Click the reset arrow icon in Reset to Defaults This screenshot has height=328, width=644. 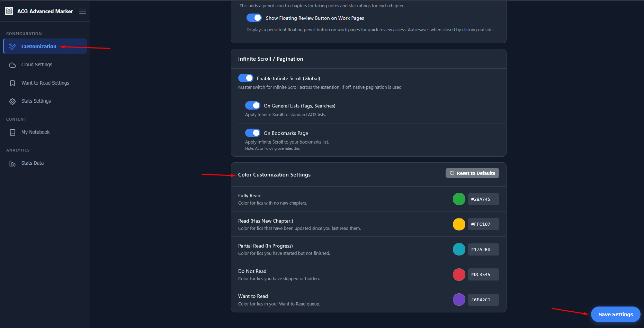click(452, 173)
